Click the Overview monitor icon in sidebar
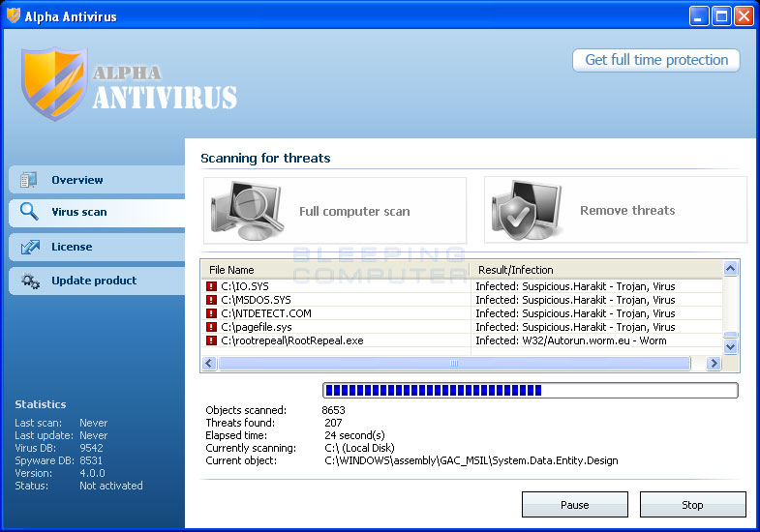Image resolution: width=760 pixels, height=532 pixels. [x=28, y=180]
